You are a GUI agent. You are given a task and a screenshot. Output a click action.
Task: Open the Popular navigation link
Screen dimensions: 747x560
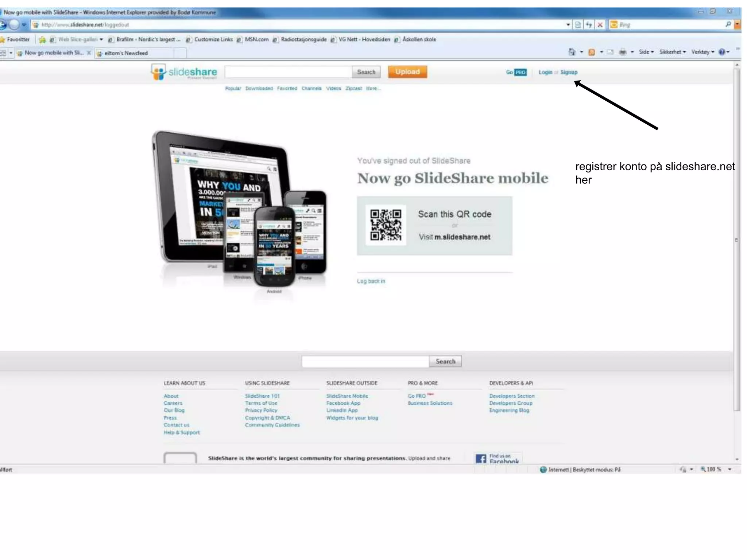(233, 89)
